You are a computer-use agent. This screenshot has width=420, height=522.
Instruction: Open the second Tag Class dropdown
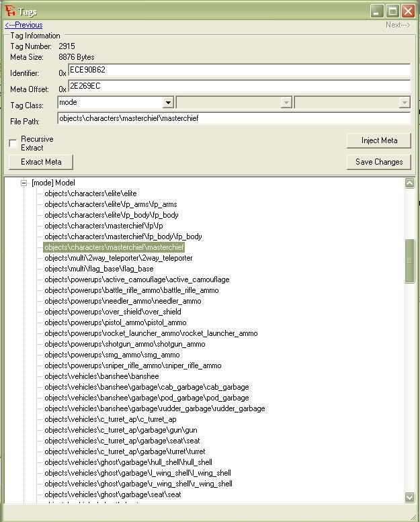coord(286,103)
